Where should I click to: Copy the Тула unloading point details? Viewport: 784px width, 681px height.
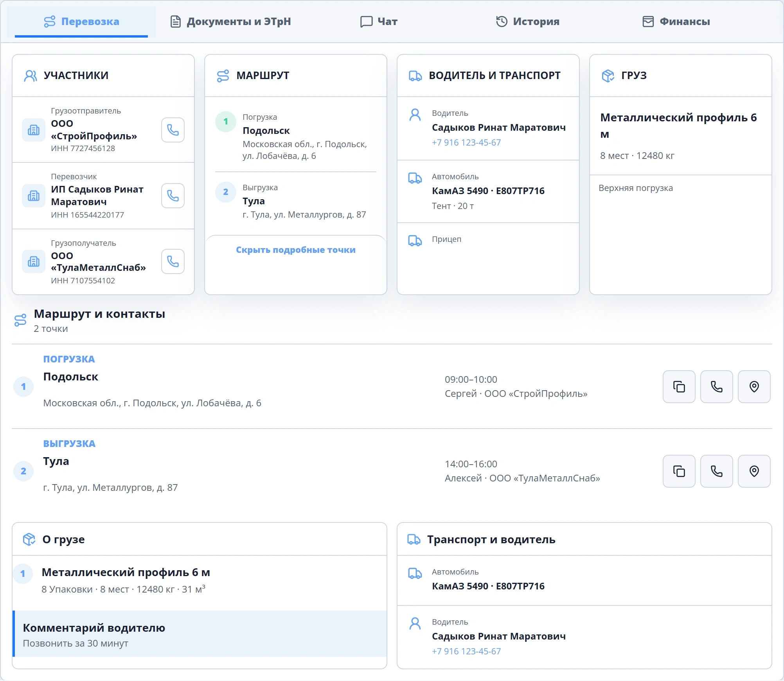tap(679, 471)
